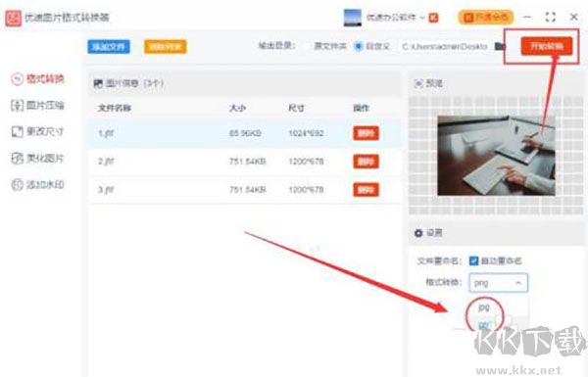Delete the 2.jfif file with its 删除 button
Viewport: 588px width, 377px height.
366,162
